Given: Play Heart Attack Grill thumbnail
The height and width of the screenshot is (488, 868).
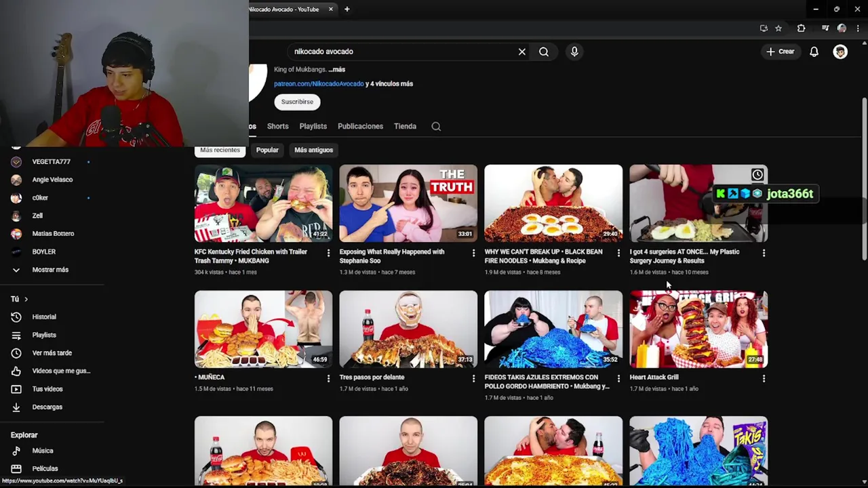Looking at the screenshot, I should (698, 329).
